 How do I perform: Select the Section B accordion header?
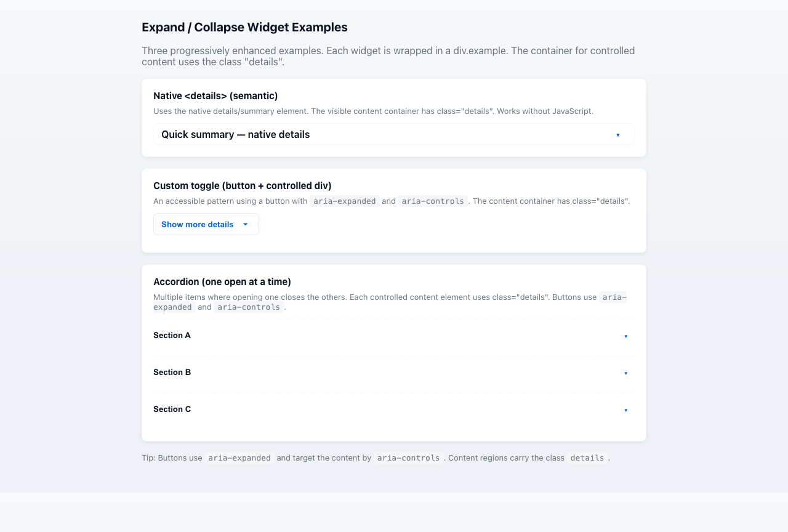coord(393,373)
